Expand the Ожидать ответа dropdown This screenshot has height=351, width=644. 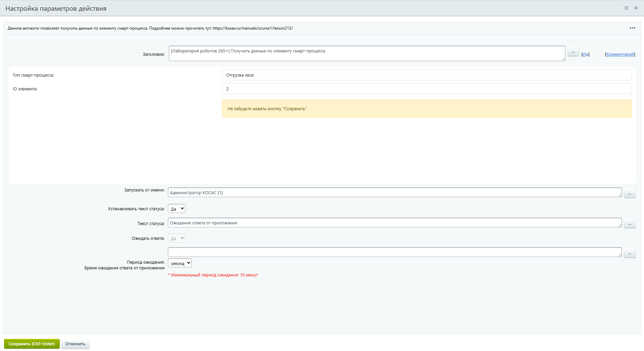click(x=176, y=238)
